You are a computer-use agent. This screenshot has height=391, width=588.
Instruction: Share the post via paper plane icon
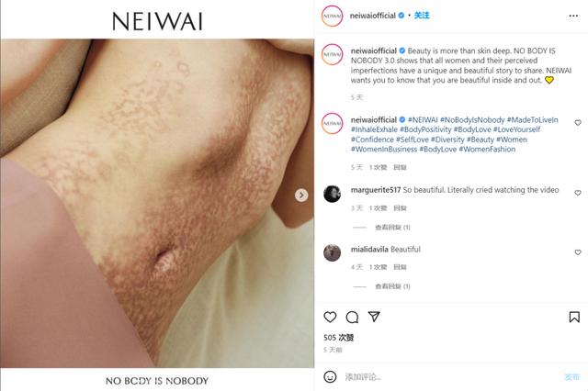pyautogui.click(x=374, y=317)
